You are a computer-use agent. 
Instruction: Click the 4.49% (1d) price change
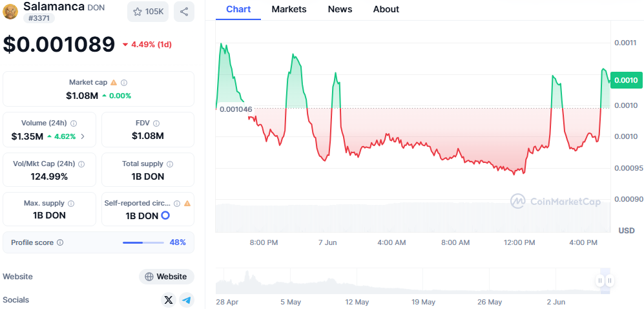(147, 45)
